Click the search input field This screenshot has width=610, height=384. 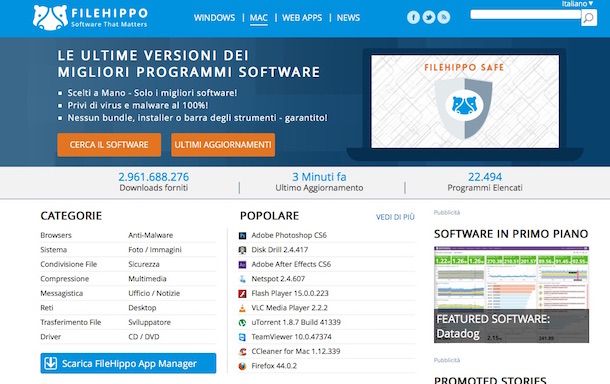click(x=526, y=15)
